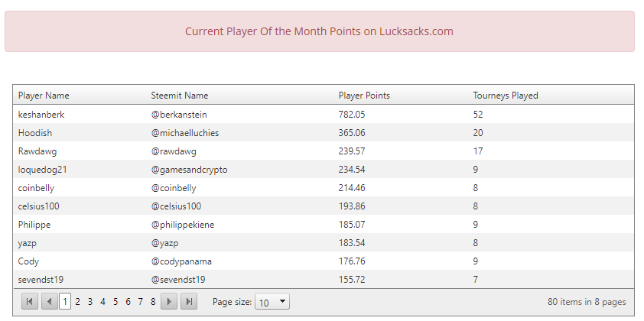Select player name keshanberk

(41, 115)
